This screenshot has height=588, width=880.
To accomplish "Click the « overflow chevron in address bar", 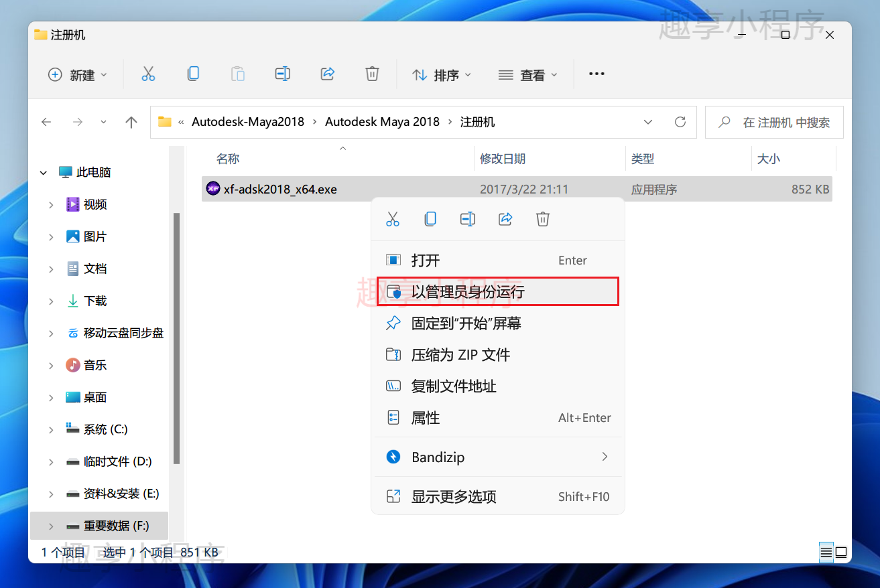I will [x=181, y=122].
